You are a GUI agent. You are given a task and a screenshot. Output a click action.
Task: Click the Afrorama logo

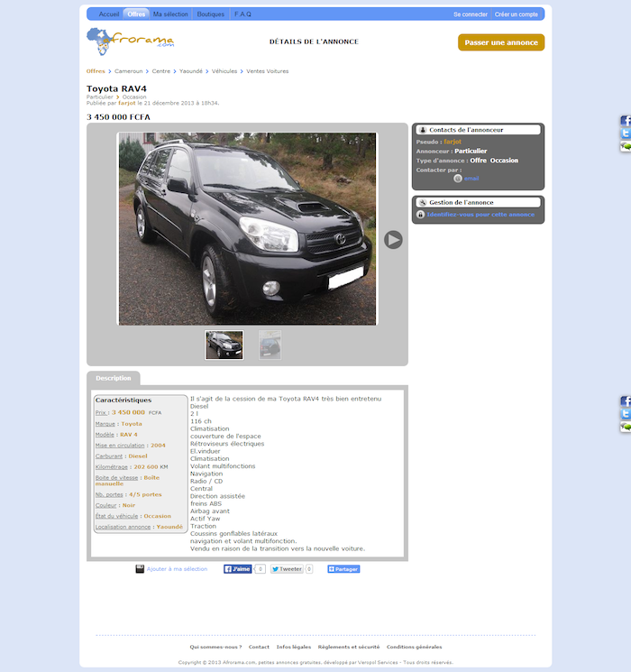click(x=130, y=41)
